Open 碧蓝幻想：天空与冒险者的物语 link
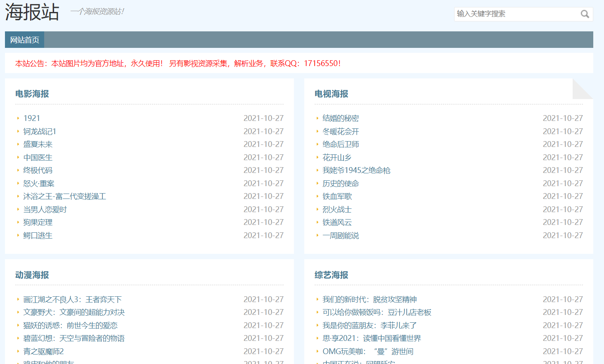 pos(74,338)
